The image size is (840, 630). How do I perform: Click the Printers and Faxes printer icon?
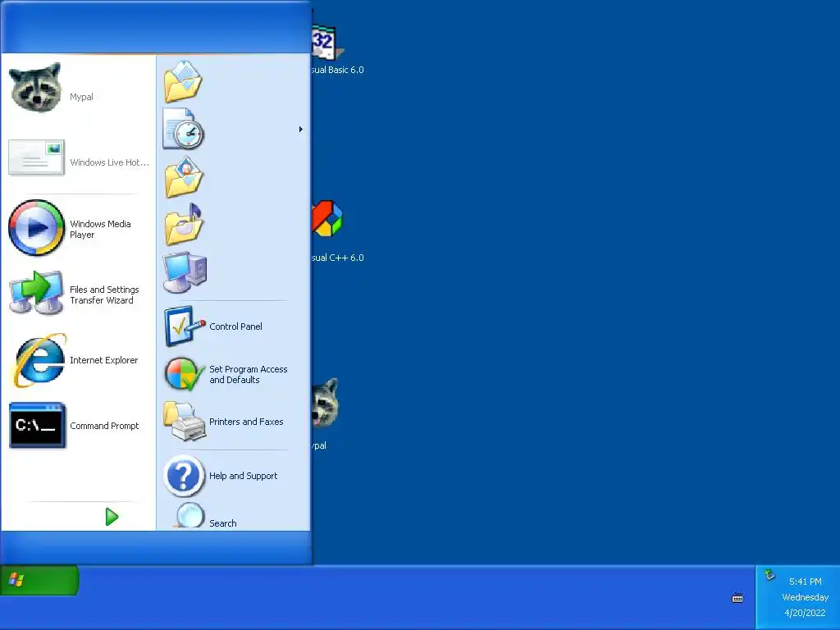coord(185,422)
